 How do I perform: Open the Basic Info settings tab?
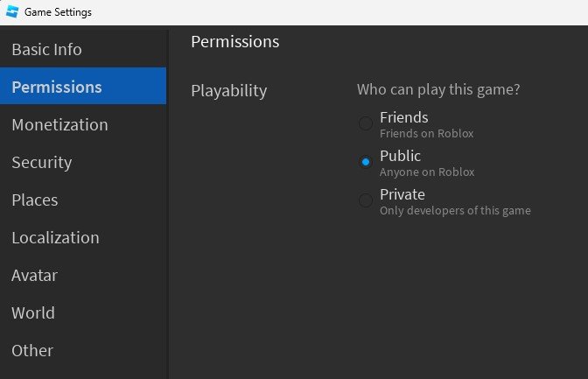coord(46,50)
